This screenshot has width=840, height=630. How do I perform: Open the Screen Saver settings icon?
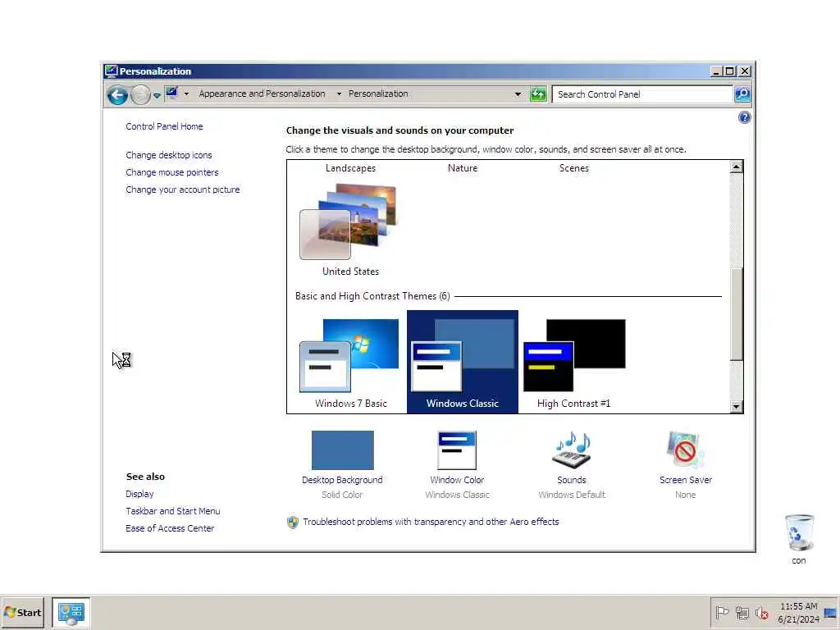[685, 450]
